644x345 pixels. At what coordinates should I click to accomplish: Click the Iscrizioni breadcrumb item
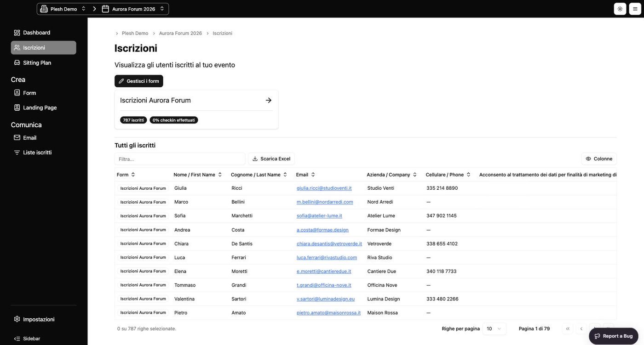[223, 34]
